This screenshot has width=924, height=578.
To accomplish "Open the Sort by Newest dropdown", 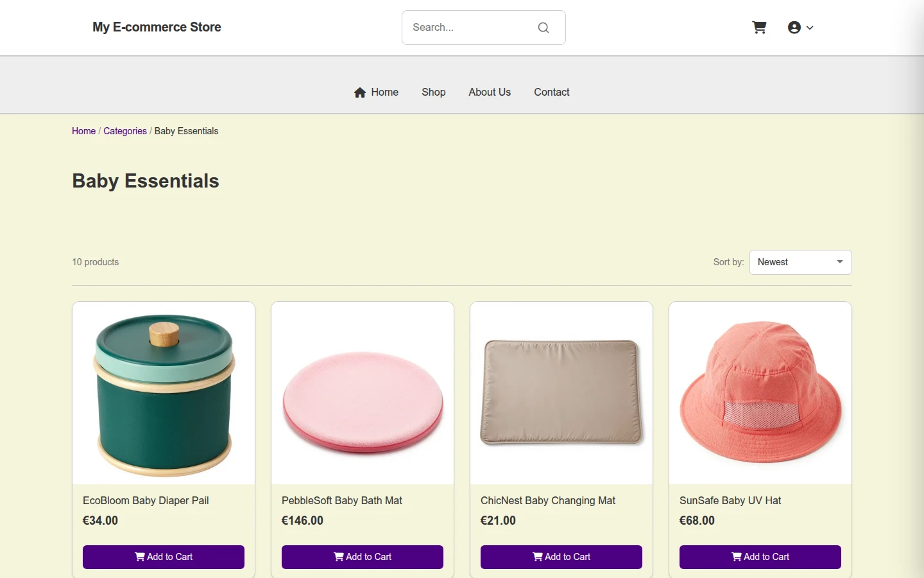I will click(x=801, y=262).
